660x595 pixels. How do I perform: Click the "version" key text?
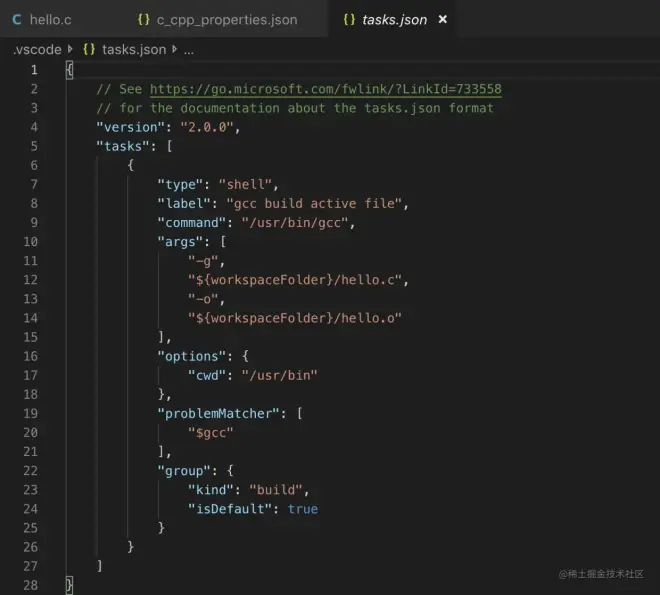[x=130, y=127]
